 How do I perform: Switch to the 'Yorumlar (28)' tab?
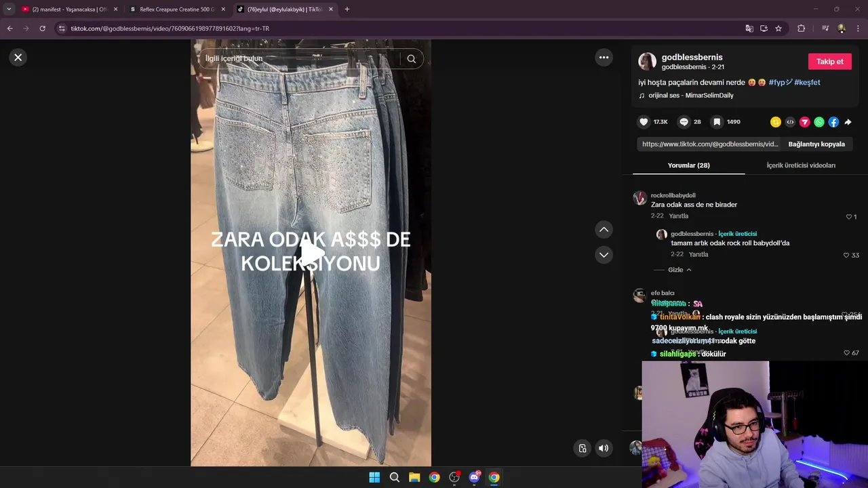[x=688, y=165]
